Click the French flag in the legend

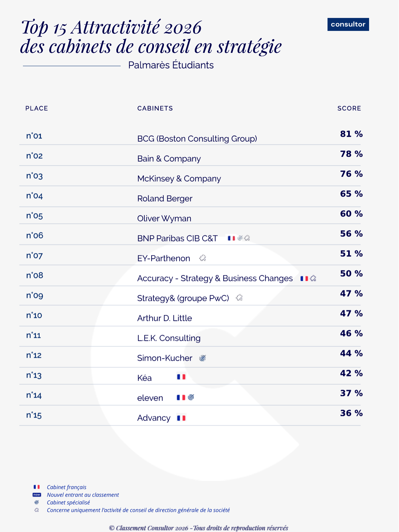coord(37,487)
